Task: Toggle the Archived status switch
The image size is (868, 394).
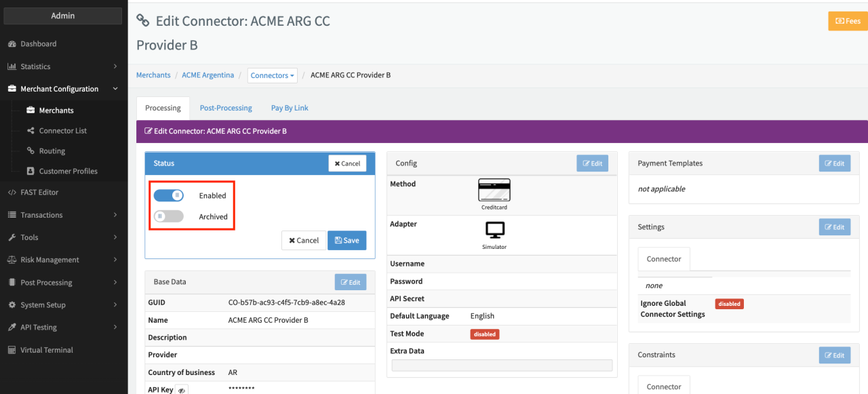Action: (x=169, y=216)
